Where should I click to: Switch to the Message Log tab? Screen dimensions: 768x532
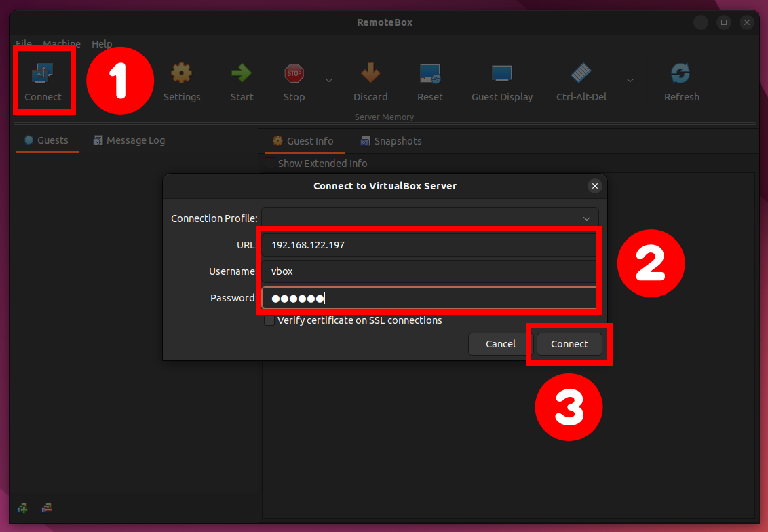pyautogui.click(x=130, y=140)
